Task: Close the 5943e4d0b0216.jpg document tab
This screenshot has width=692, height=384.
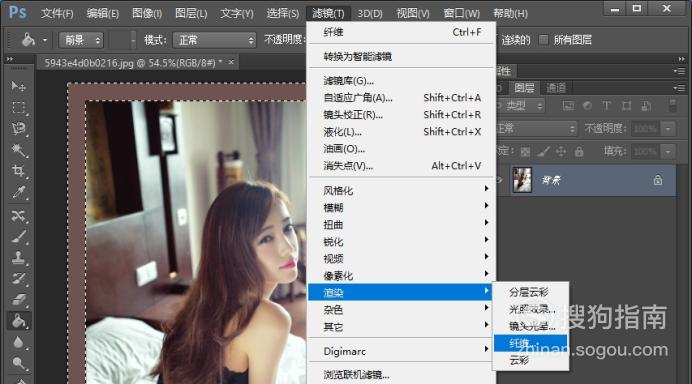Action: click(231, 62)
